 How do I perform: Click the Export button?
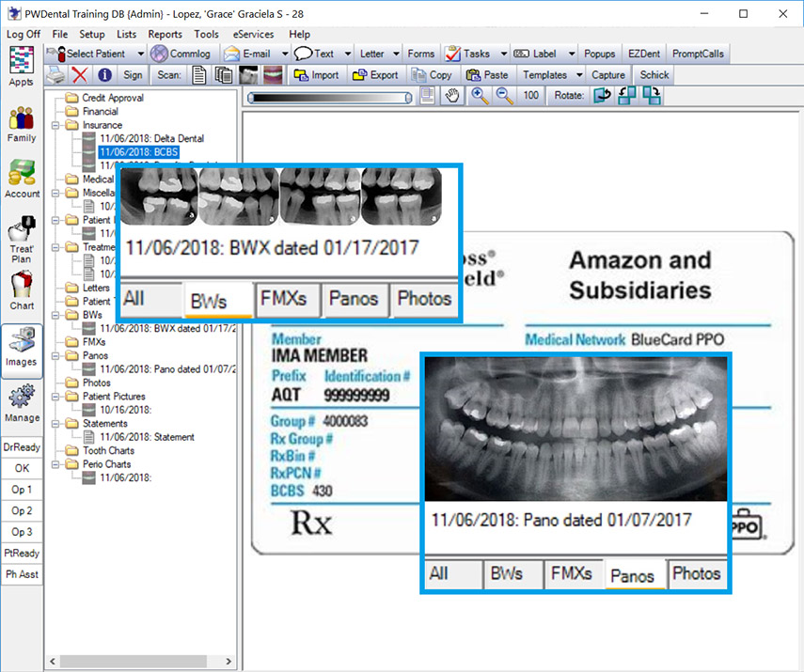click(375, 75)
